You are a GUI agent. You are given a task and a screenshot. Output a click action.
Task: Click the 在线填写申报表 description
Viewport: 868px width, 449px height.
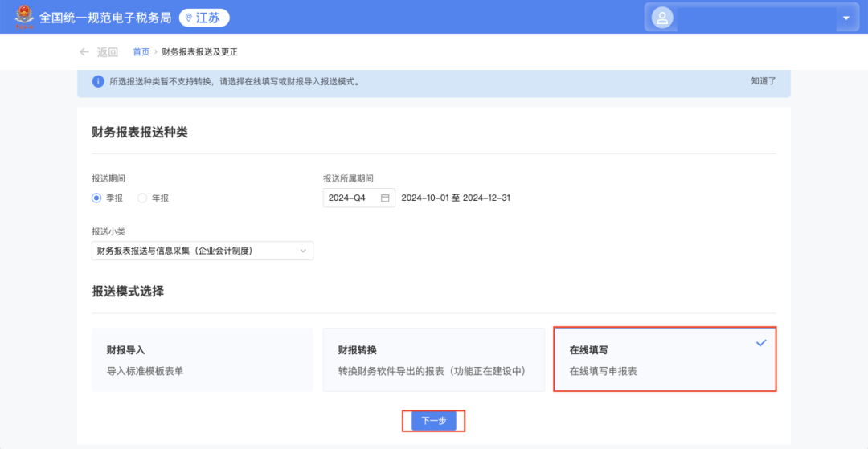[604, 371]
